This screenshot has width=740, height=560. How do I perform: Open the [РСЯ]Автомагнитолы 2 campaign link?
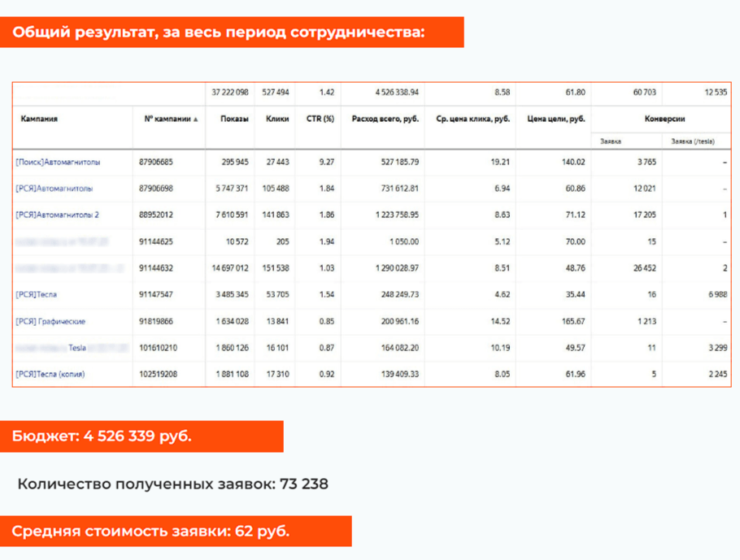pos(57,215)
